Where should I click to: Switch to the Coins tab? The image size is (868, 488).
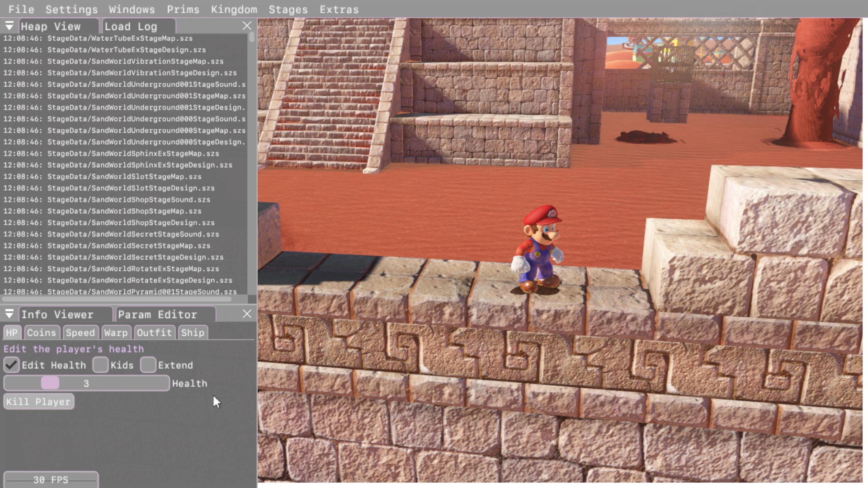coord(42,333)
